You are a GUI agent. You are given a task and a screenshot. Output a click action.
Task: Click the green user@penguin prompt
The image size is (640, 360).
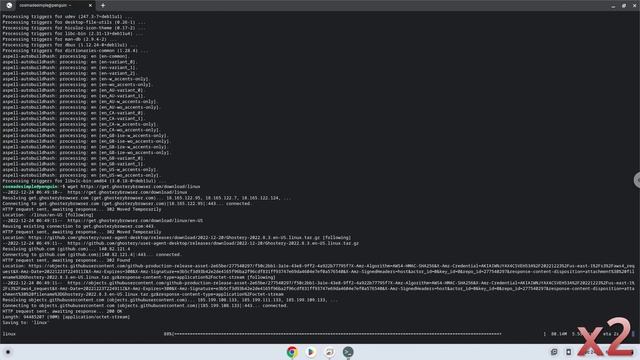pos(31,187)
